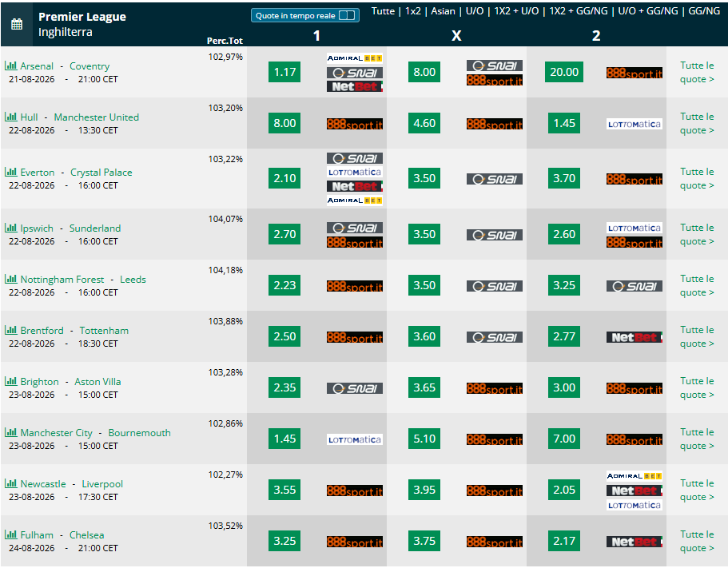Click the X draw column header
This screenshot has height=568, width=728.
(x=456, y=36)
